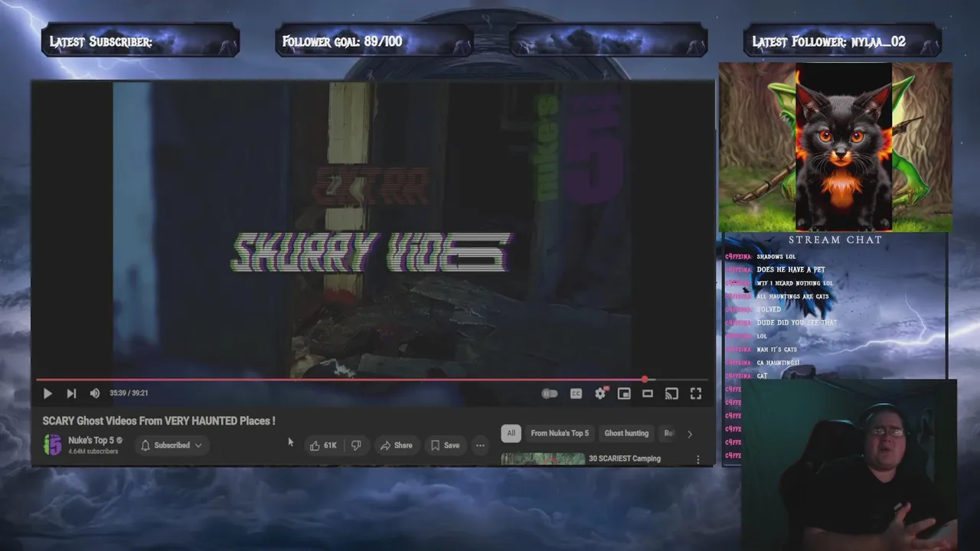The height and width of the screenshot is (551, 980).
Task: Cast the video to TV
Action: point(671,393)
